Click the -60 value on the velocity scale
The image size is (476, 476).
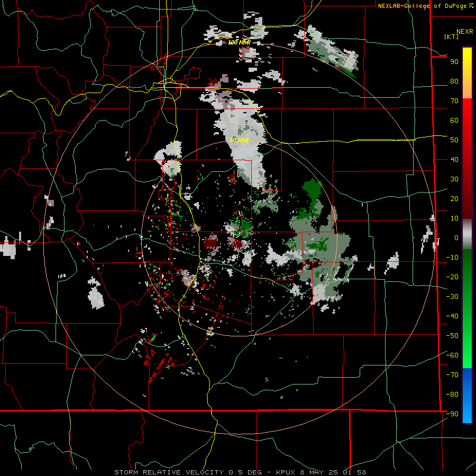452,355
